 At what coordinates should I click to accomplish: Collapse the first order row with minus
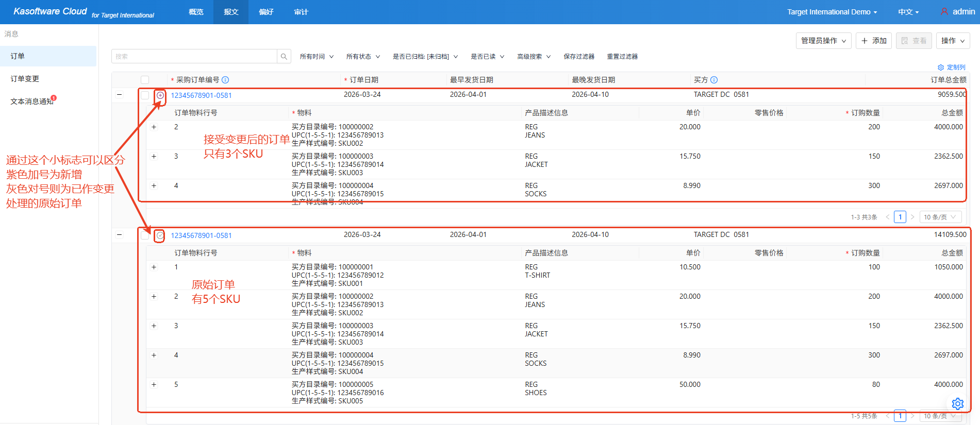tap(120, 95)
